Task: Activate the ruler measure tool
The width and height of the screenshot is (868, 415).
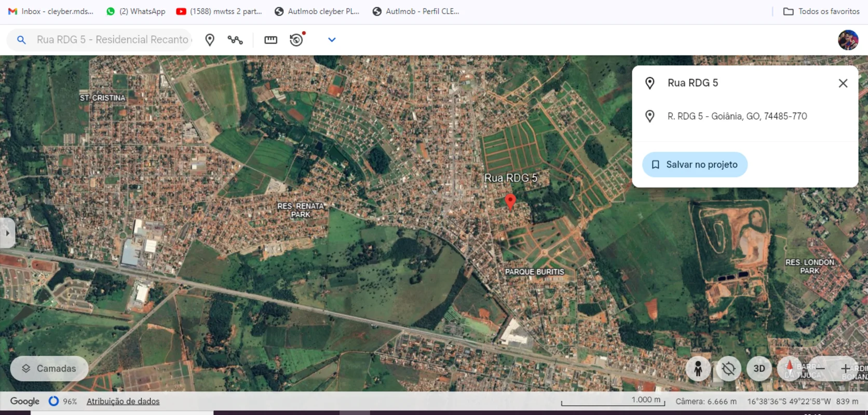Action: pos(270,40)
